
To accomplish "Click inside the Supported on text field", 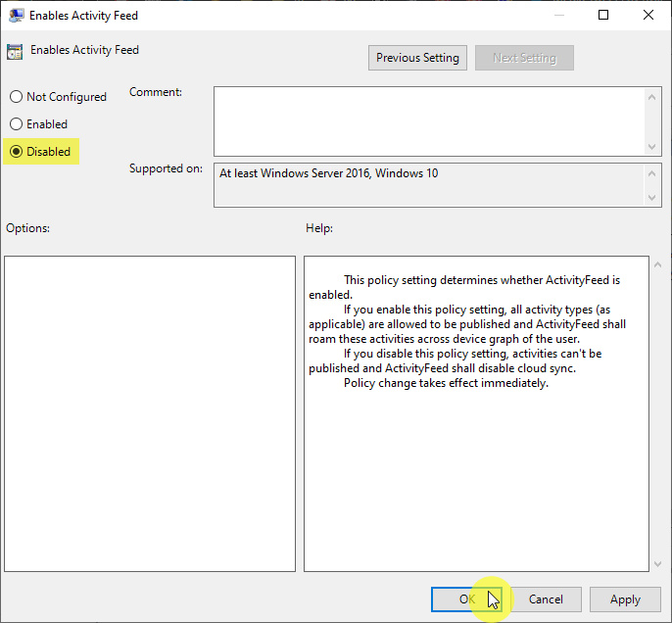I will (429, 184).
